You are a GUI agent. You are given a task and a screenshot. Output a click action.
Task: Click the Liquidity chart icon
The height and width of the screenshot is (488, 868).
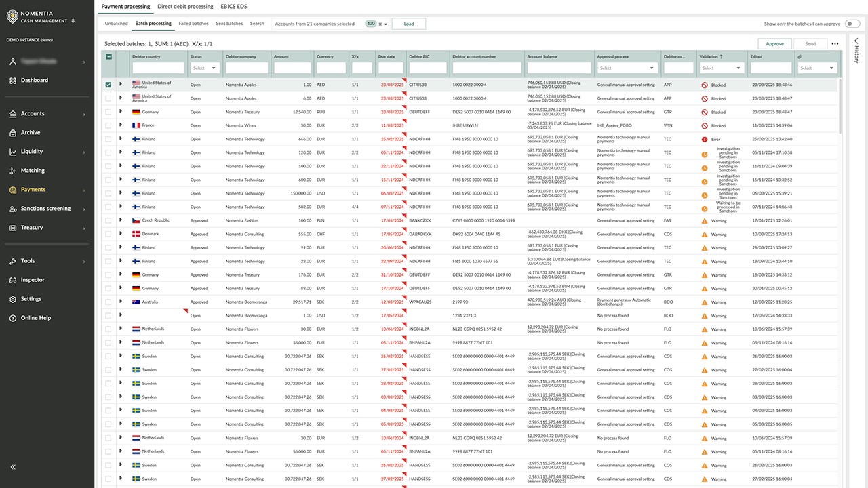pos(13,152)
